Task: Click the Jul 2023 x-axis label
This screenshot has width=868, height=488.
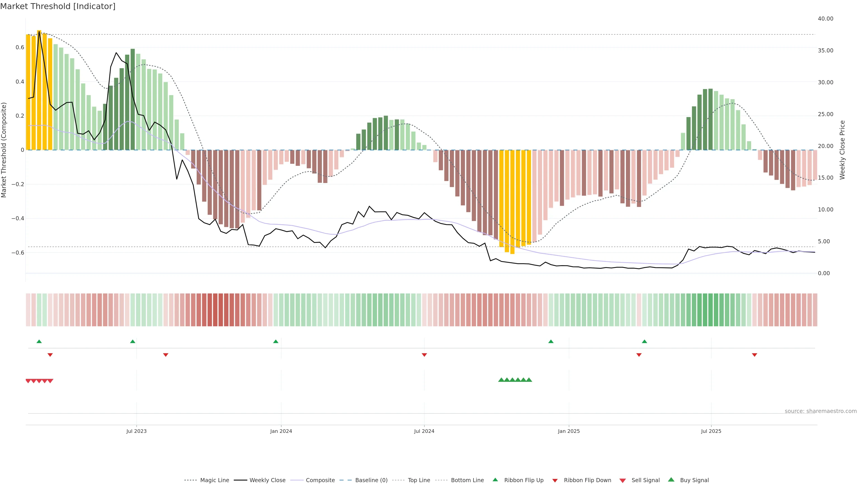Action: pyautogui.click(x=137, y=431)
